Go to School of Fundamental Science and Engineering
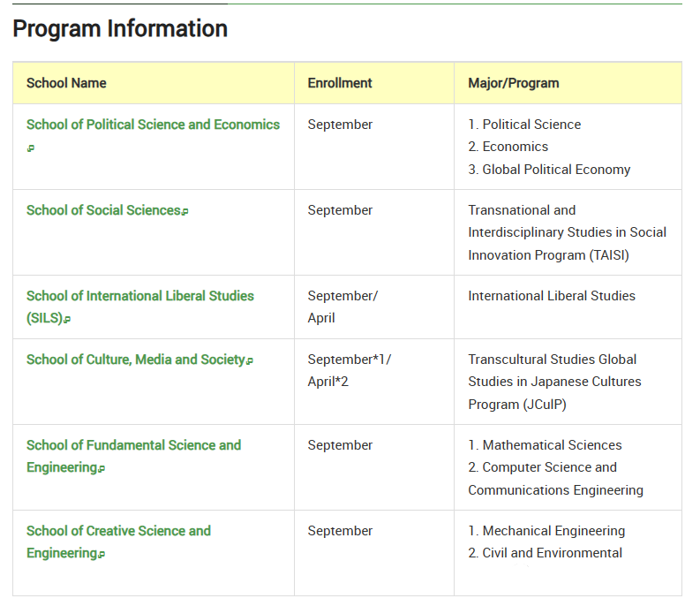Image resolution: width=700 pixels, height=606 pixels. pyautogui.click(x=133, y=445)
